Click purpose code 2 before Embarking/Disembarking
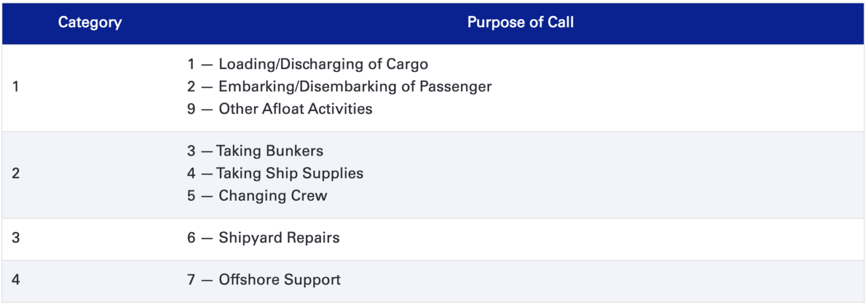868x307 pixels. click(192, 87)
